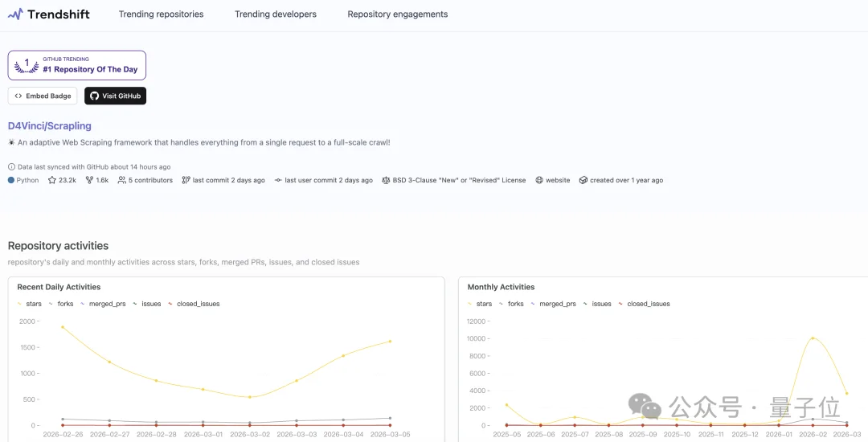Viewport: 868px width, 442px height.
Task: Open Trending repositories nav tab
Action: pos(161,14)
